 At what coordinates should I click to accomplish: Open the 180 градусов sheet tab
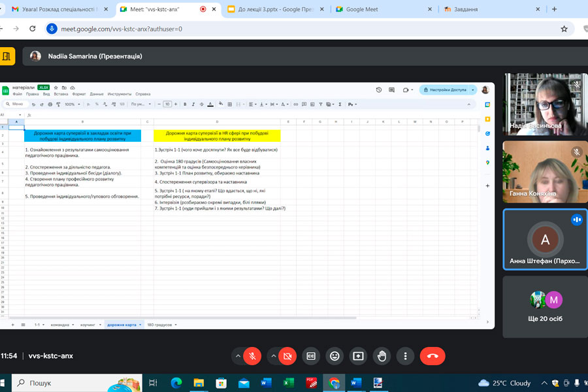coord(159,325)
